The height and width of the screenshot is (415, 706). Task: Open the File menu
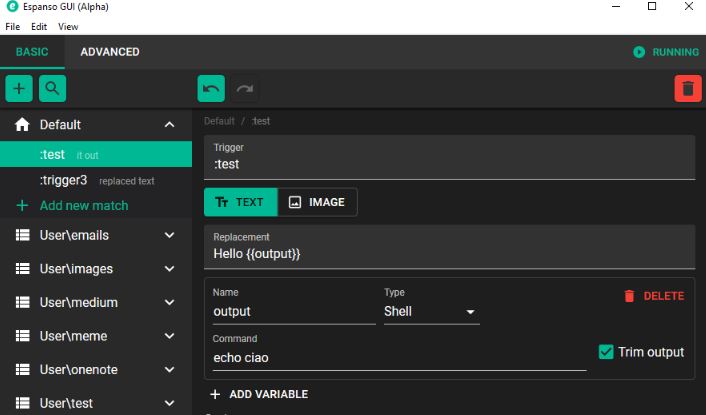(13, 27)
